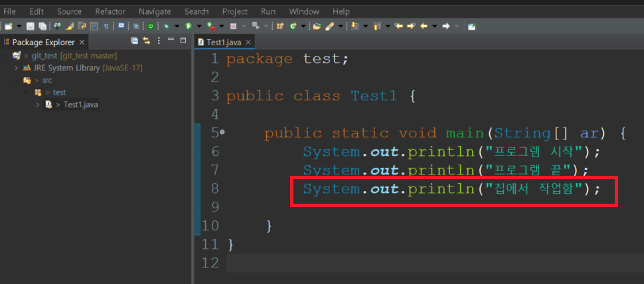Click the Skip All Breakpoints icon
644x284 pixels.
coord(136,27)
